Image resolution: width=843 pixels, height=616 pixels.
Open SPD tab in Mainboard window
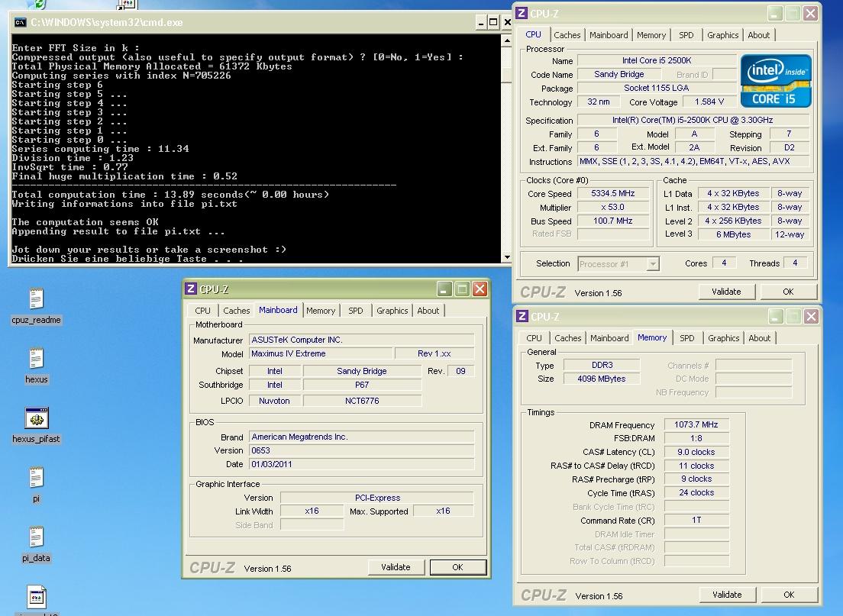pyautogui.click(x=355, y=311)
